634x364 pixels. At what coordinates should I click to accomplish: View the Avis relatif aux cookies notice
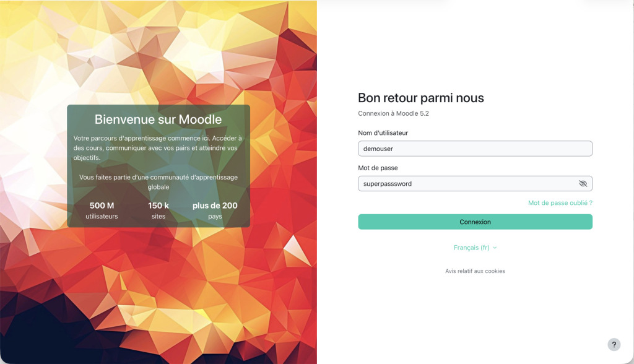(475, 271)
